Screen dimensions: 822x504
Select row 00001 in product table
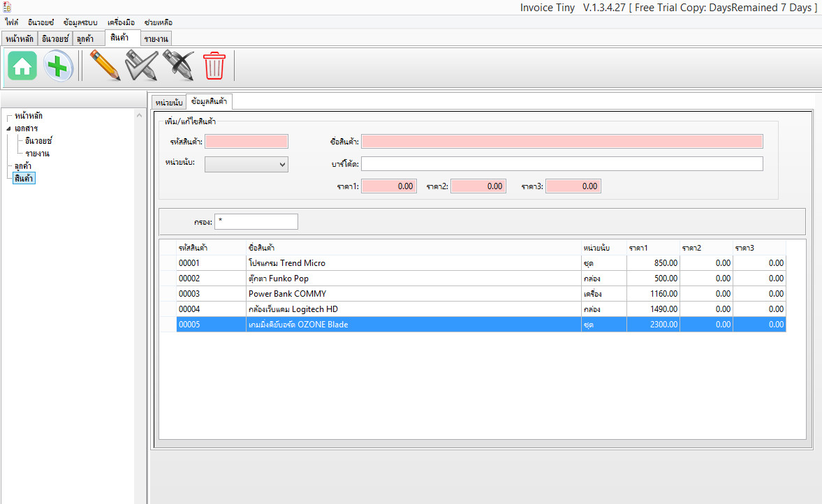pyautogui.click(x=473, y=263)
